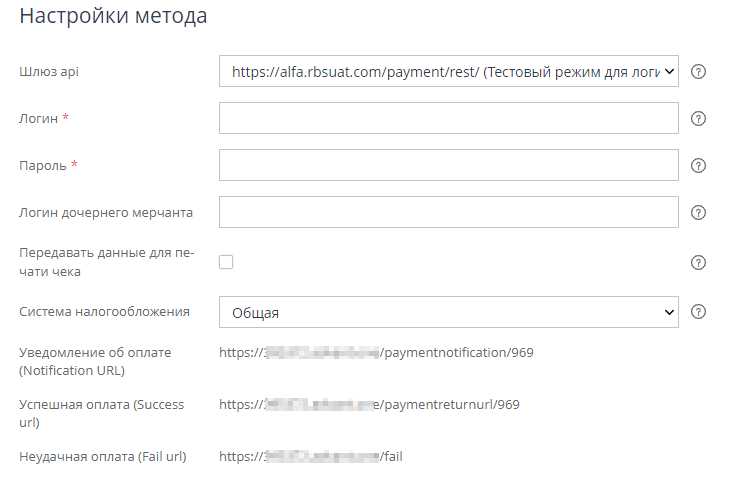Click the Fail URL text value
Viewport: 740px width, 477px height.
coord(310,457)
